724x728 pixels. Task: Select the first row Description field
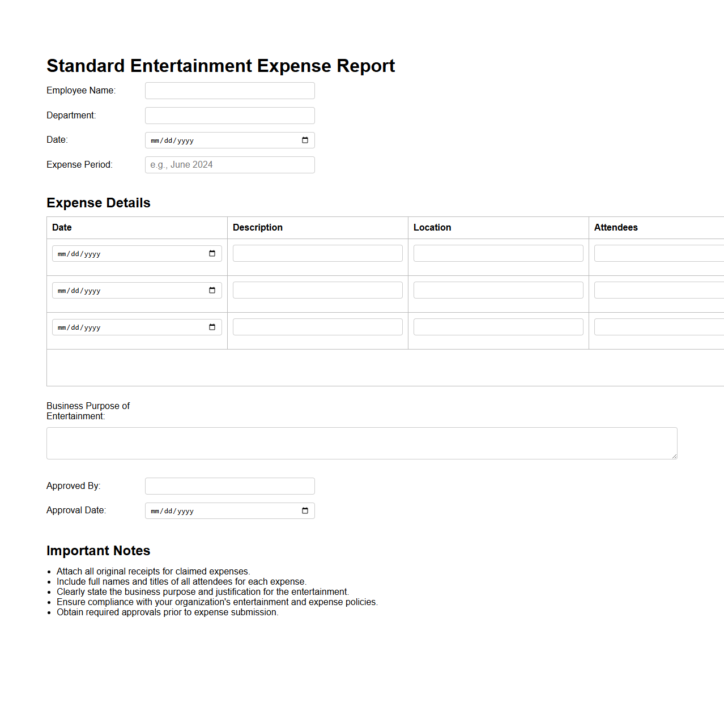[317, 253]
